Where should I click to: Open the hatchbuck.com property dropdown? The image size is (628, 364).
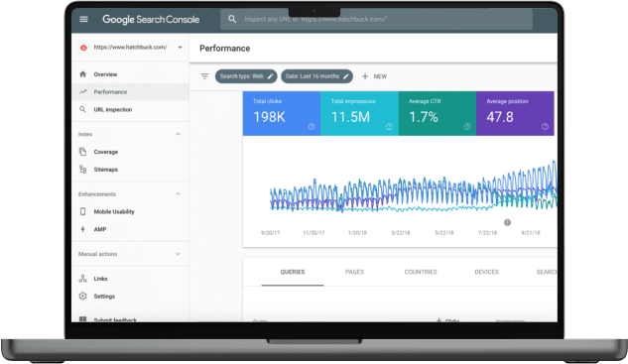pos(131,48)
